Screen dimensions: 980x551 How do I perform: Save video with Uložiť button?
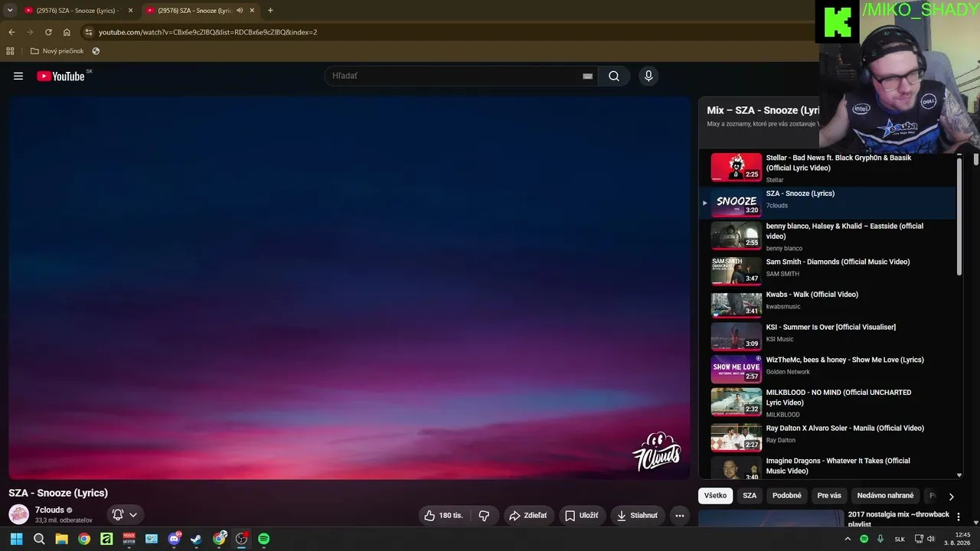[x=582, y=516]
